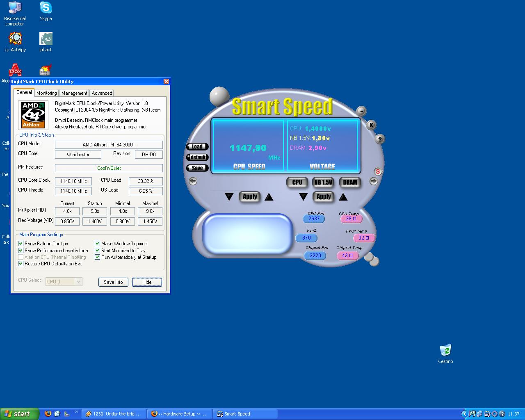Click Firefox icon in the quick launch bar
Image resolution: width=525 pixels, height=420 pixels.
pyautogui.click(x=48, y=414)
